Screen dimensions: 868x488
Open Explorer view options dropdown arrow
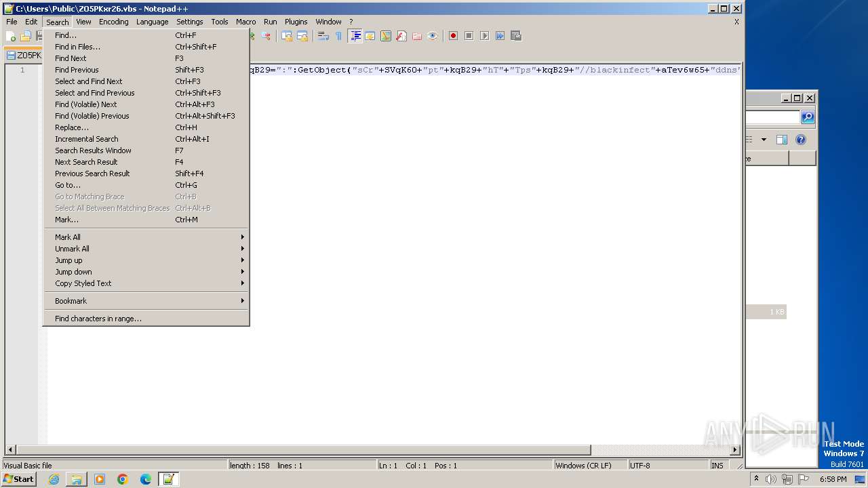(x=764, y=140)
